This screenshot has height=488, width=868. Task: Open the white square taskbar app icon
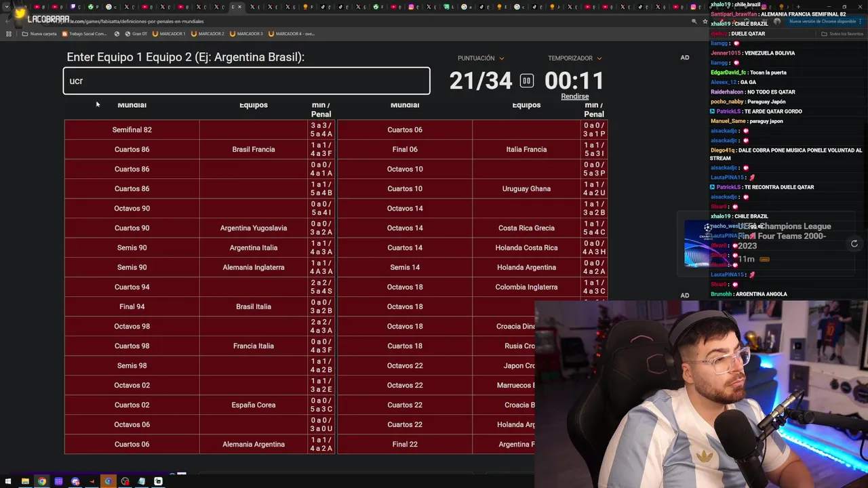[x=158, y=481]
